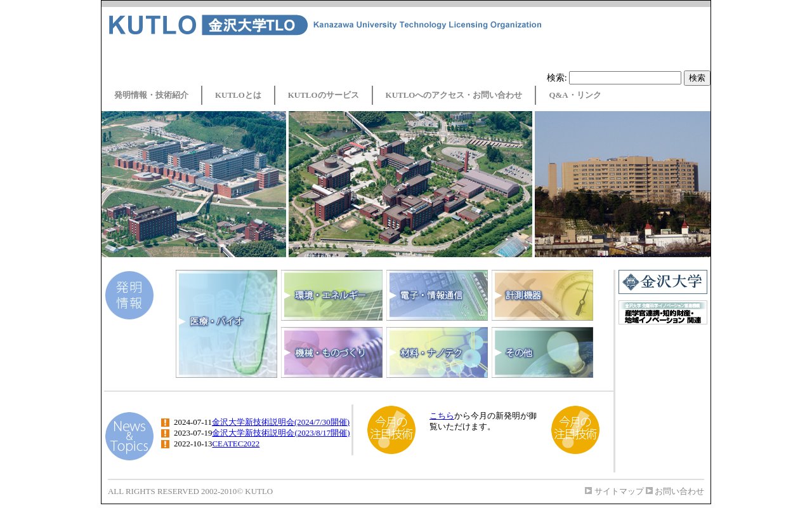
Task: Open the サイトマップ footer link
Action: click(619, 491)
